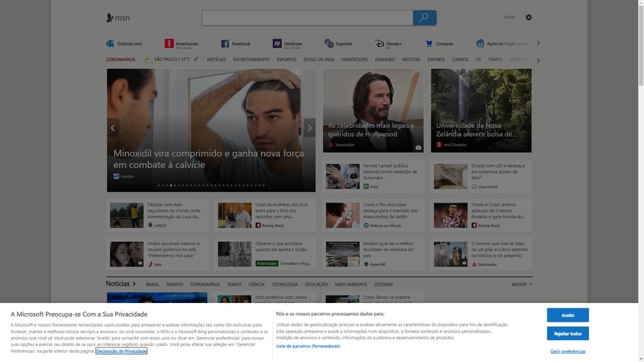Image resolution: width=644 pixels, height=362 pixels.
Task: Expand the MOVER dropdown
Action: [522, 284]
